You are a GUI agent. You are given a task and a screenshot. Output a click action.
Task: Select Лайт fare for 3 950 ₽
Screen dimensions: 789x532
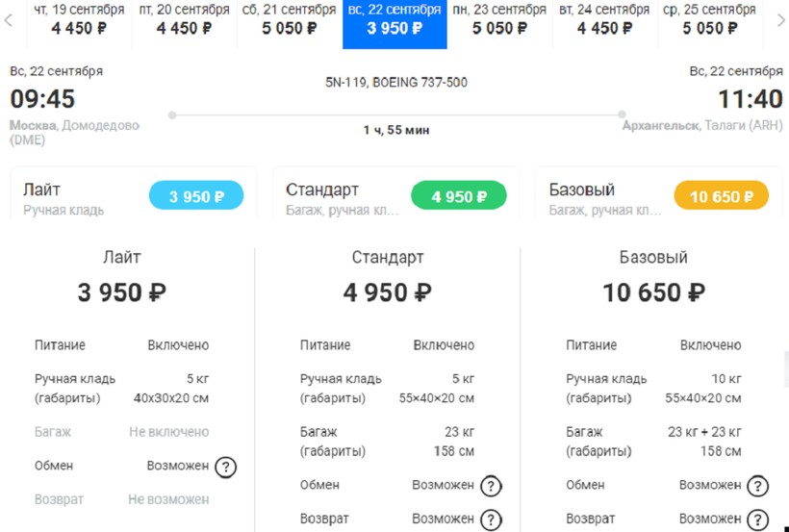point(196,196)
